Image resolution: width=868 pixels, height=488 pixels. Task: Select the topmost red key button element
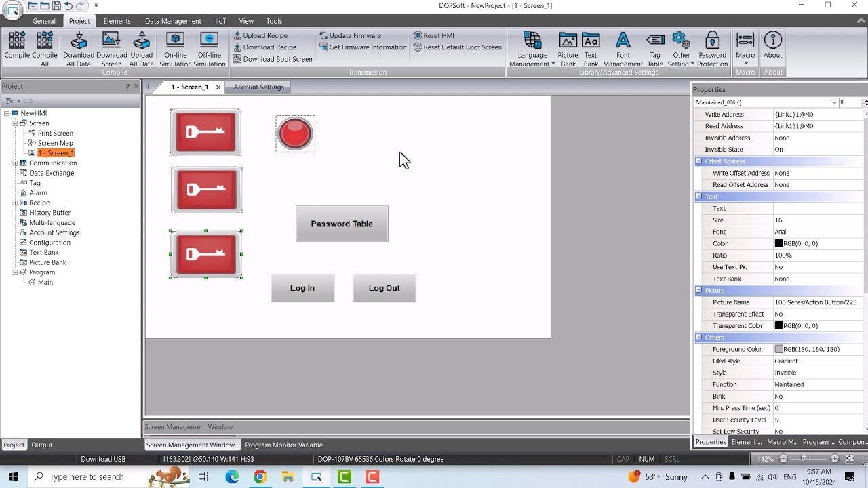click(205, 131)
